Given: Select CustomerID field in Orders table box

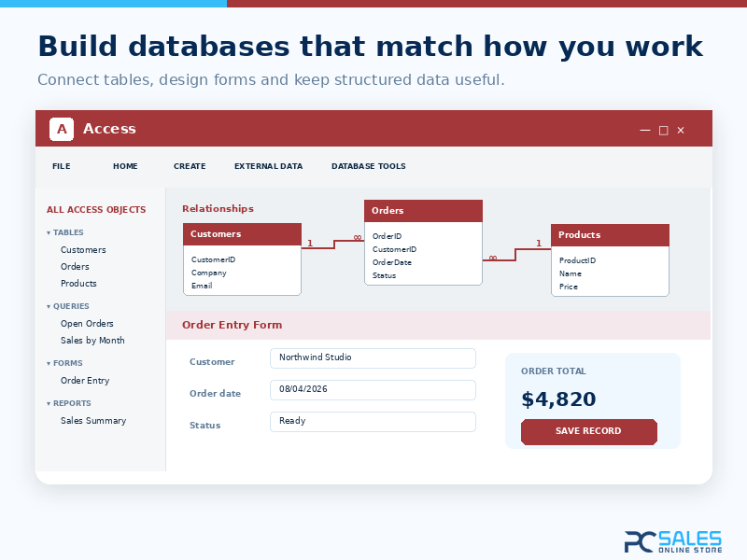Looking at the screenshot, I should coord(394,249).
